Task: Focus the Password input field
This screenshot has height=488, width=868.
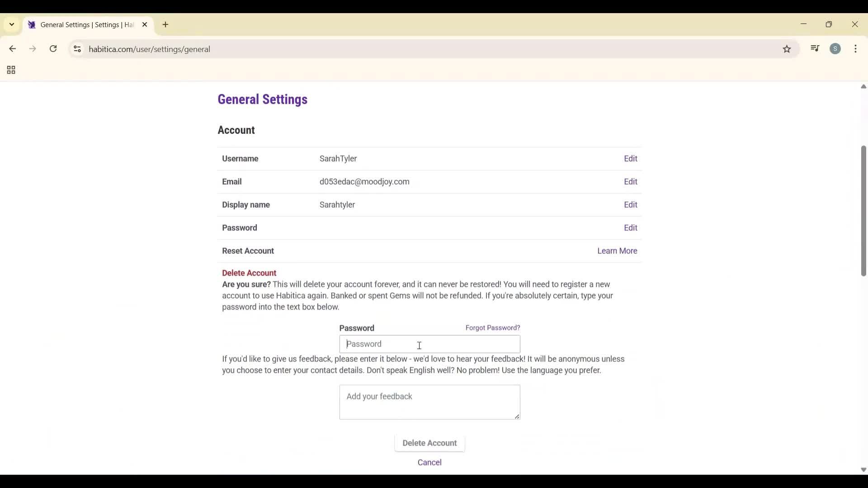Action: click(429, 344)
